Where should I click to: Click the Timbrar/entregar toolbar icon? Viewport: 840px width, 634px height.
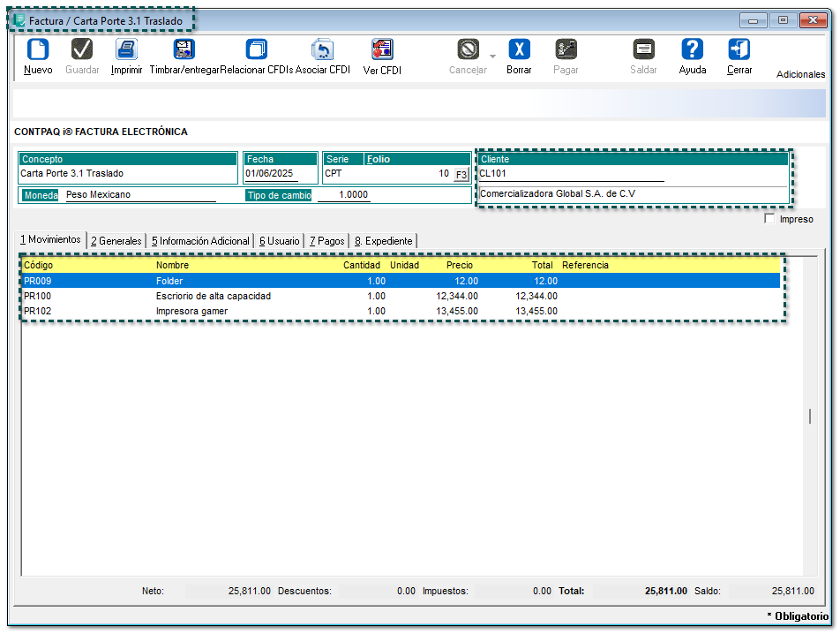(184, 50)
